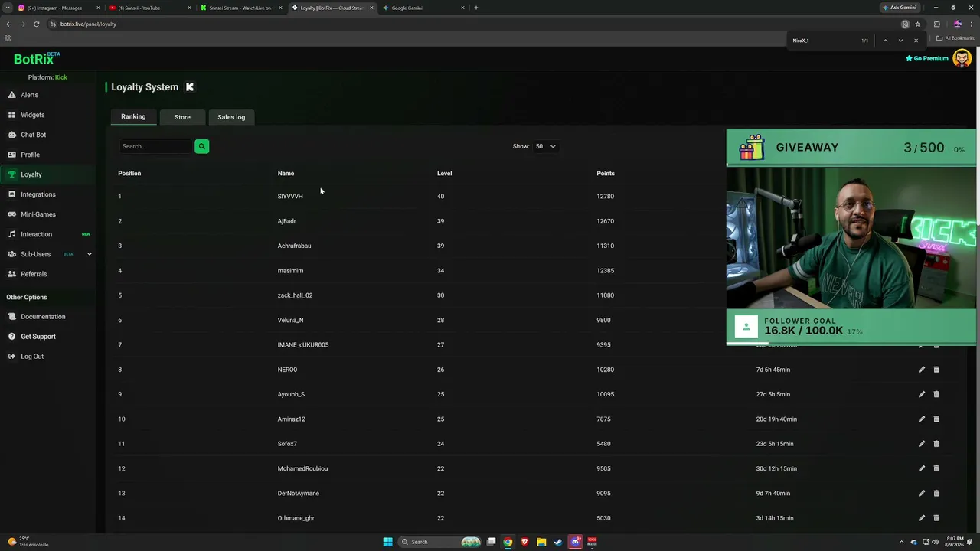This screenshot has height=551, width=980.
Task: Click the Log Out door icon
Action: click(x=11, y=357)
